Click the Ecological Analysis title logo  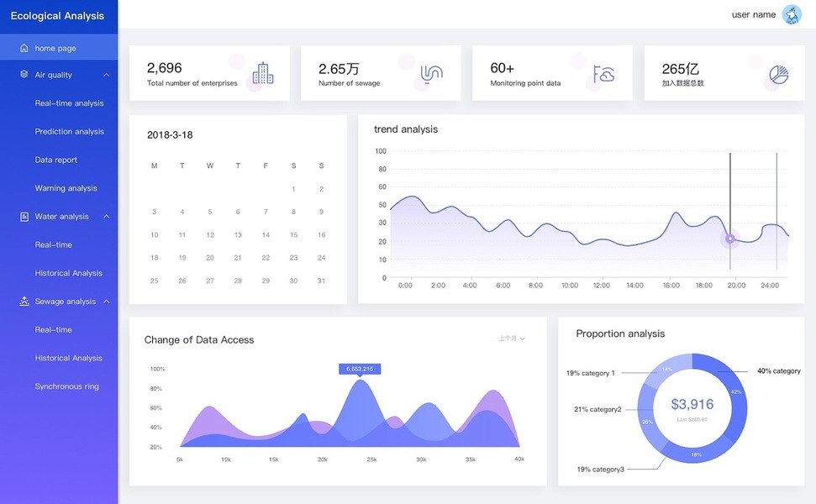[57, 16]
